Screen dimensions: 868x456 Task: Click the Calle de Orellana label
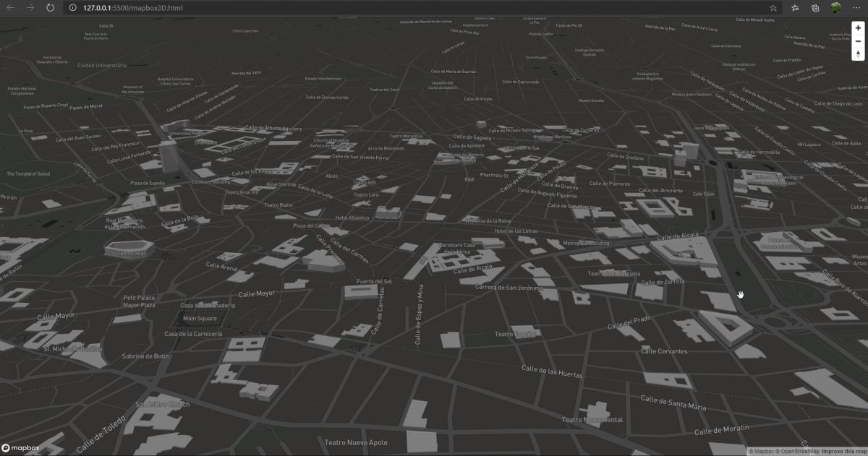click(x=625, y=156)
